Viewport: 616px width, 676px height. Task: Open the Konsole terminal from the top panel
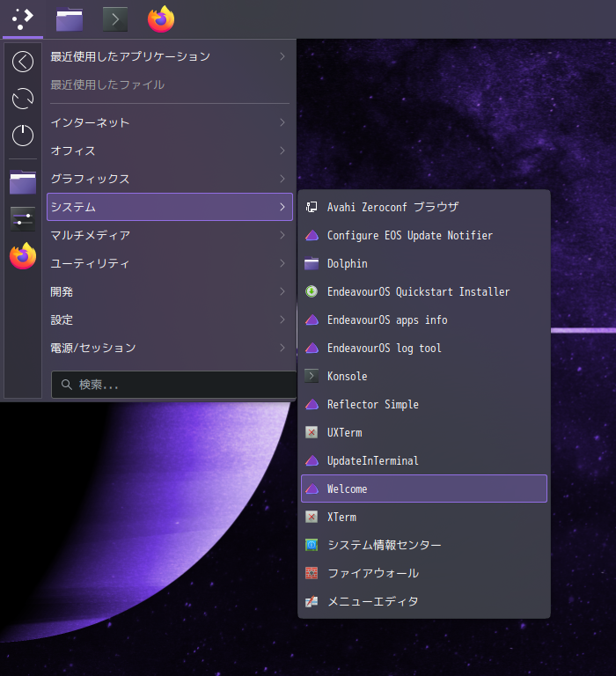115,19
